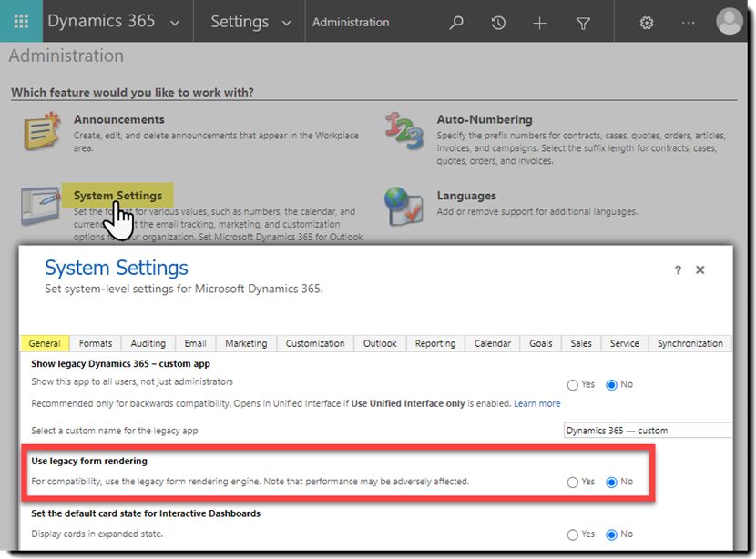Open help question mark in dialog
The width and height of the screenshot is (756, 559).
[x=678, y=269]
